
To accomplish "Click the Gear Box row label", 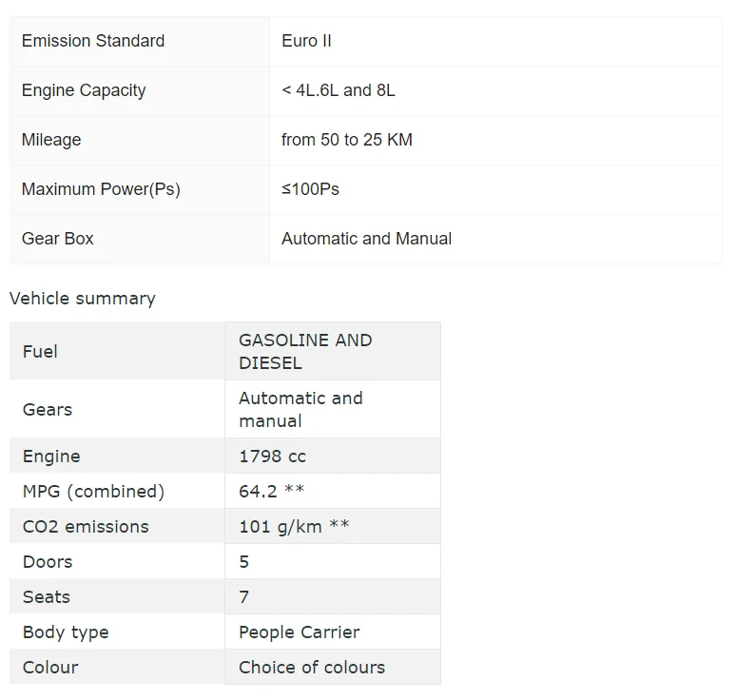I will pyautogui.click(x=58, y=239).
